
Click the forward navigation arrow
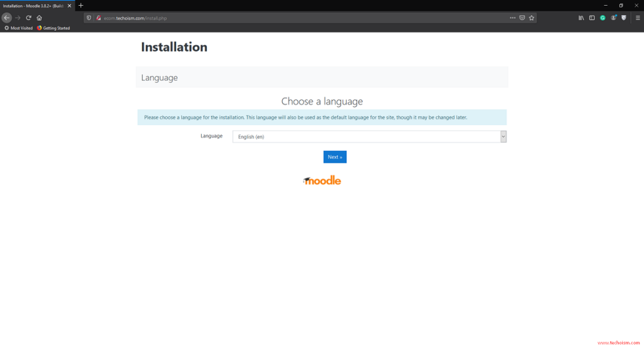[x=18, y=18]
